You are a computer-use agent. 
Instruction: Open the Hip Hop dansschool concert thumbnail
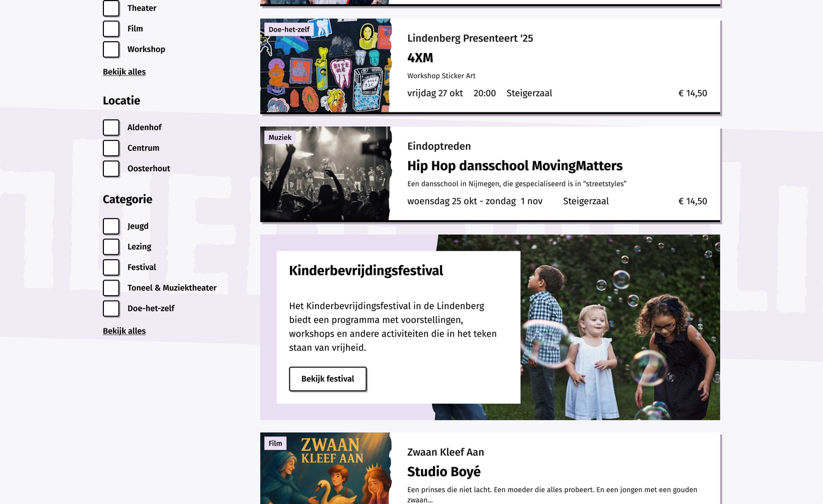pos(326,174)
